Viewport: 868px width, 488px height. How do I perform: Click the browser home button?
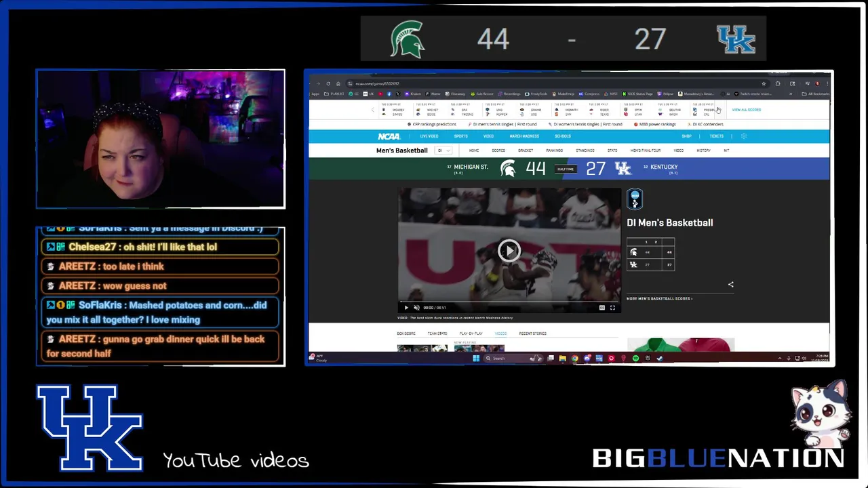pyautogui.click(x=338, y=83)
